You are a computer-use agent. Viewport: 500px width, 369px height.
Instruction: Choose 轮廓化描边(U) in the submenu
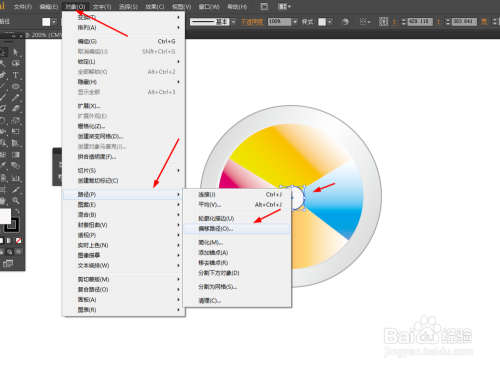[237, 218]
